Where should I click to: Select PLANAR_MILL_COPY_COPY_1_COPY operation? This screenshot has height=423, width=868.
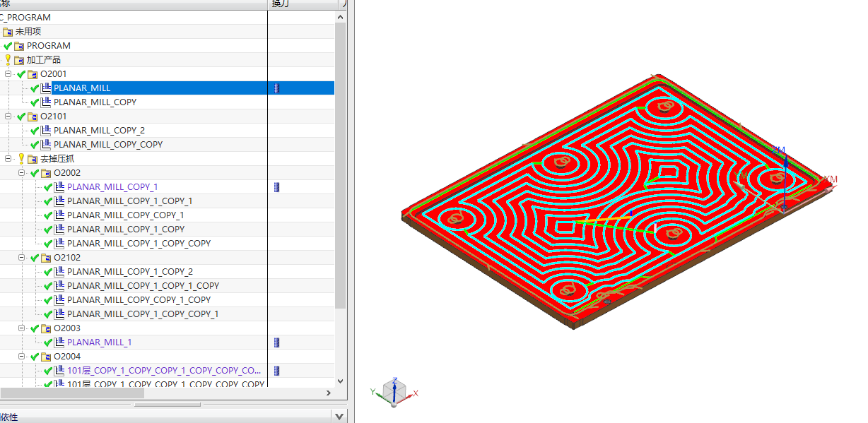click(139, 300)
